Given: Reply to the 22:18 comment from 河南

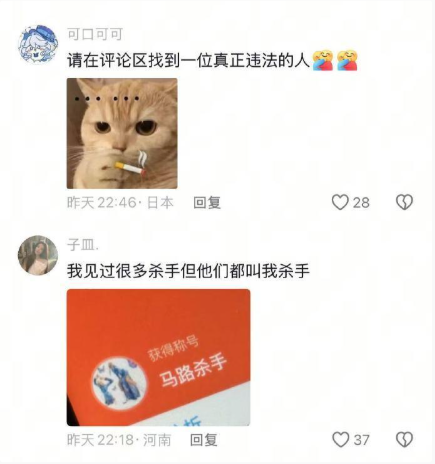Looking at the screenshot, I should click(204, 440).
